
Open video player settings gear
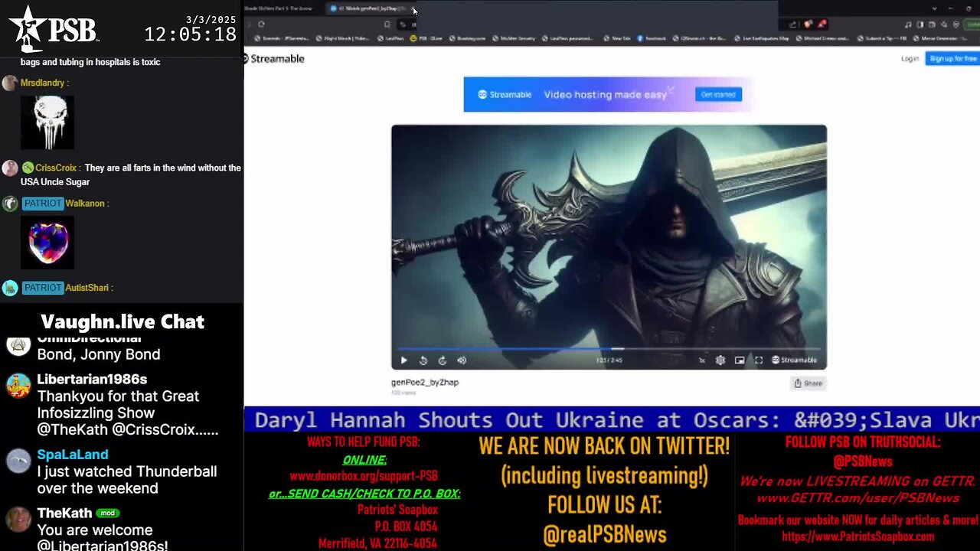[720, 360]
